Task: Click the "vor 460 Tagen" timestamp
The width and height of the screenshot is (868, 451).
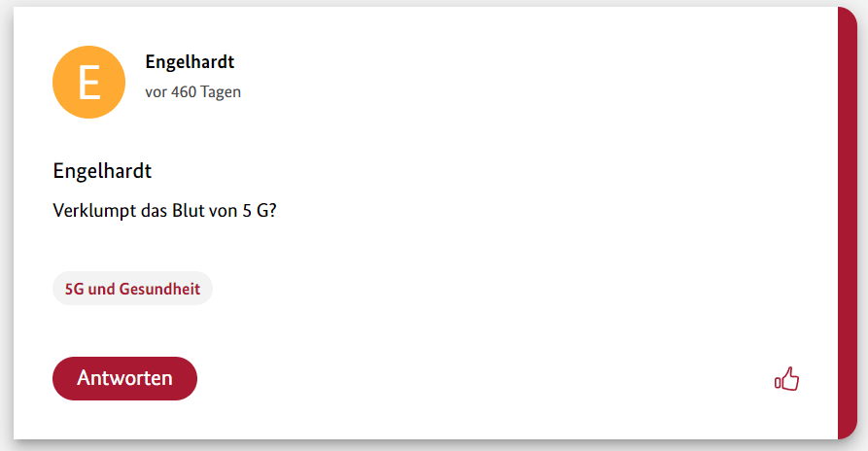Action: (192, 92)
